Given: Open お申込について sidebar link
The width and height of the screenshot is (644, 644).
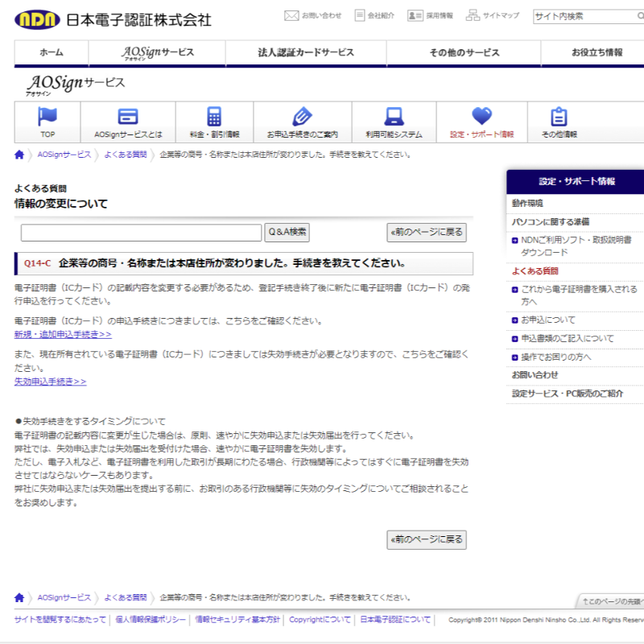Looking at the screenshot, I should [x=548, y=320].
